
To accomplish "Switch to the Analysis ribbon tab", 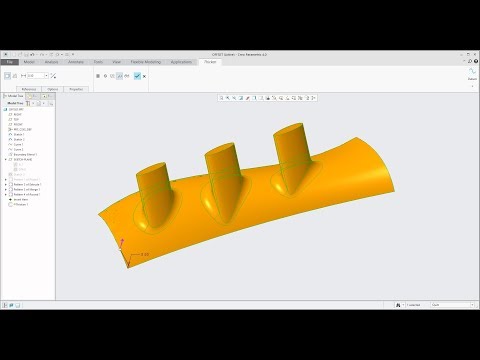I will [x=51, y=62].
